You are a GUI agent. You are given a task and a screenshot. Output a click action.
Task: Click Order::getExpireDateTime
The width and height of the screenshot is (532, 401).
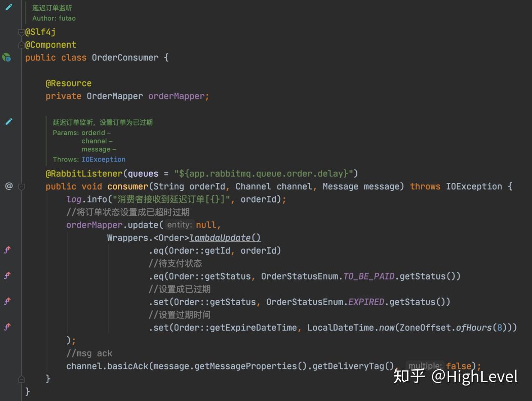click(x=236, y=328)
